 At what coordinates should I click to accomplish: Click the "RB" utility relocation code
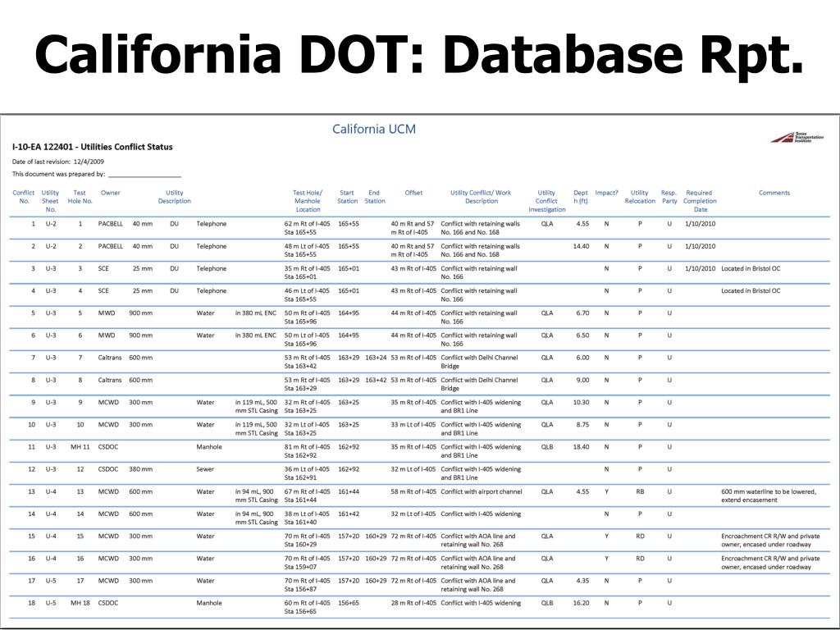coord(640,492)
